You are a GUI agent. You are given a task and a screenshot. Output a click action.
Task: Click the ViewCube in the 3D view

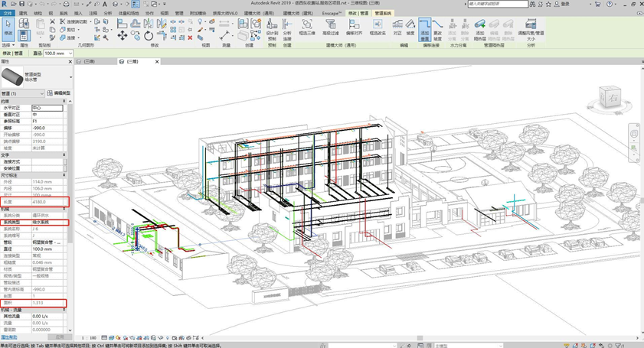(612, 98)
